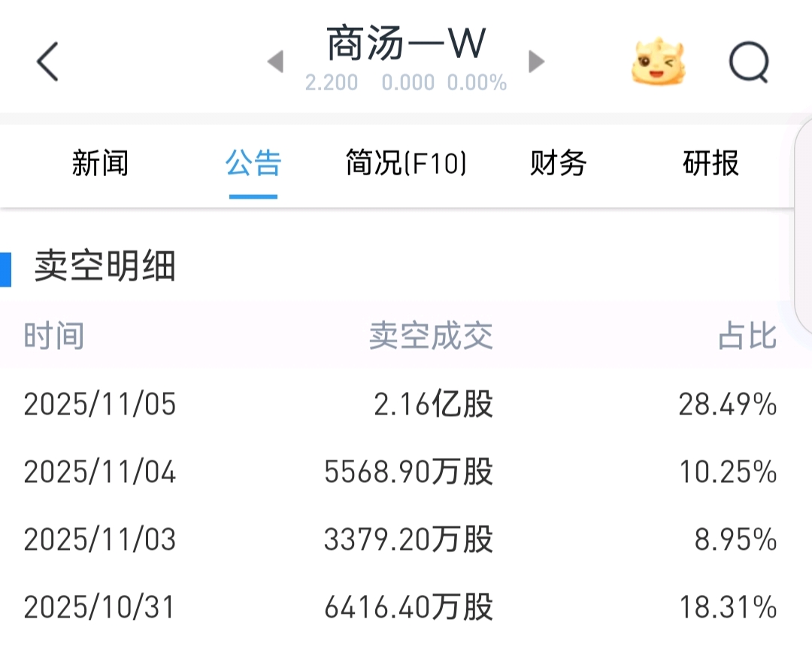Tap the 0.000 price change value
812x668 pixels.
408,83
